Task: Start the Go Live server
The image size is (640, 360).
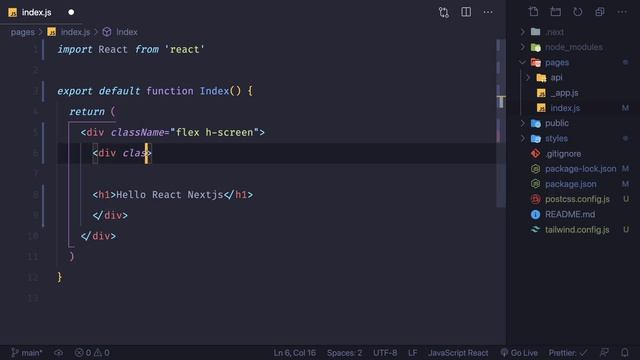Action: (519, 353)
